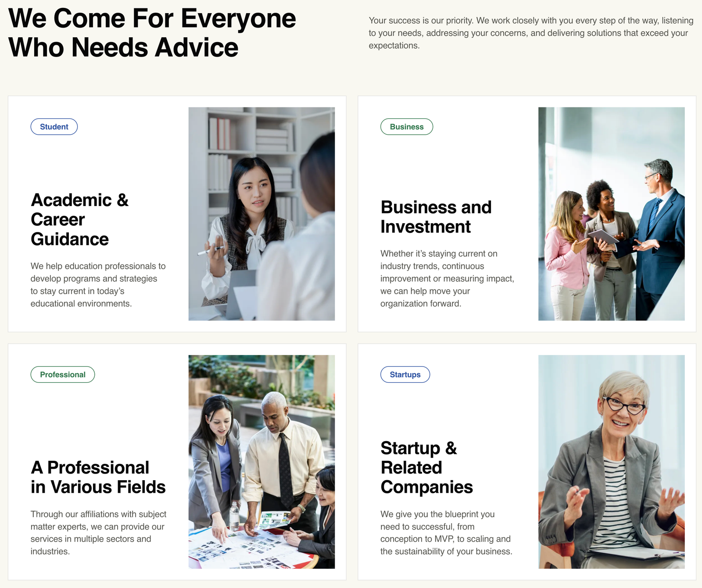Click the industry trends description paragraph
Image resolution: width=702 pixels, height=588 pixels.
[x=447, y=278]
